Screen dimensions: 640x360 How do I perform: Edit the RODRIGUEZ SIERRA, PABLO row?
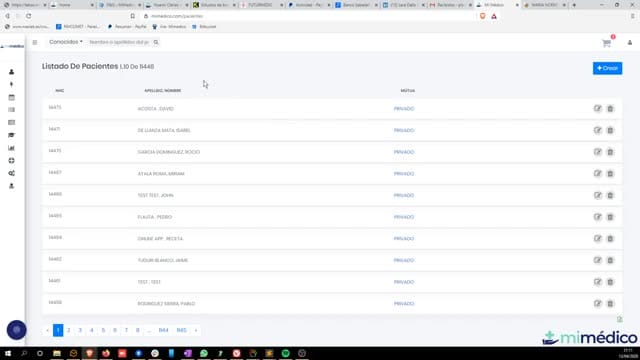pos(598,303)
